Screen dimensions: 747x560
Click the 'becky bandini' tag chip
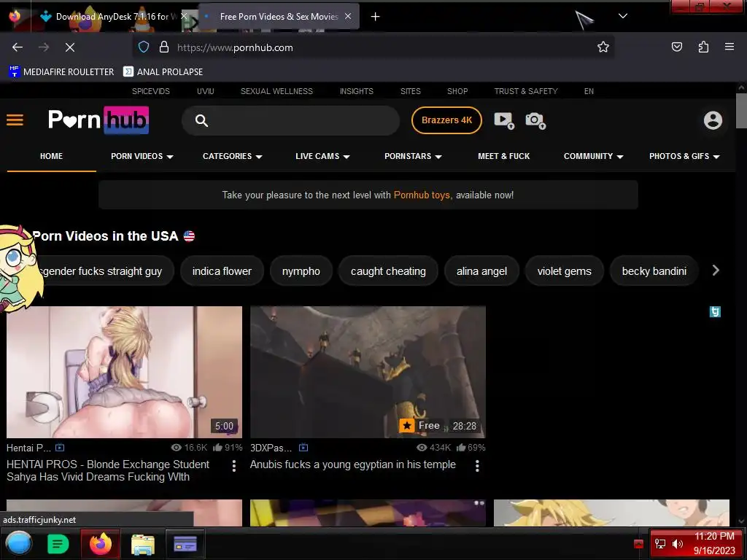click(x=654, y=271)
